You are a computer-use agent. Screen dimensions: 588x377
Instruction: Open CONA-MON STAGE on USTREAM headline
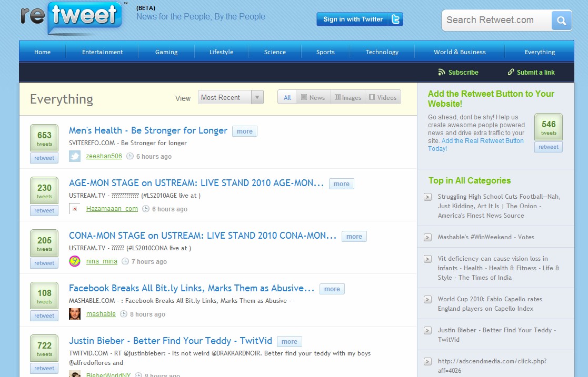pyautogui.click(x=203, y=236)
